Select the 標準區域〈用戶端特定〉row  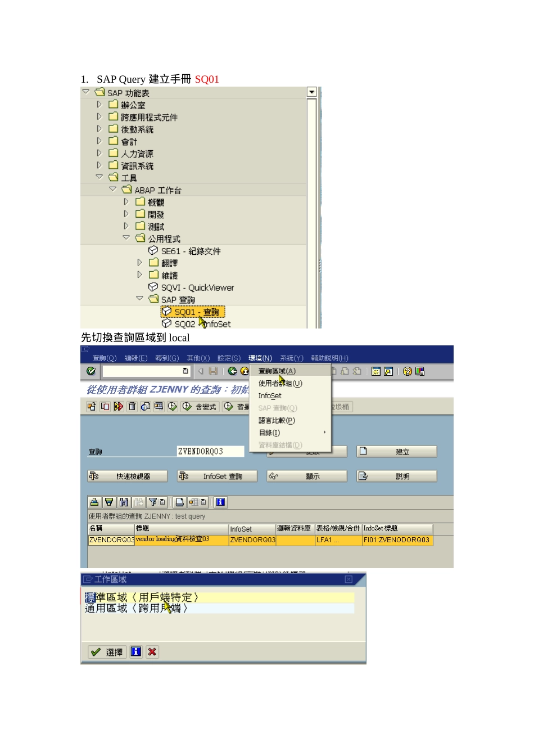220,597
